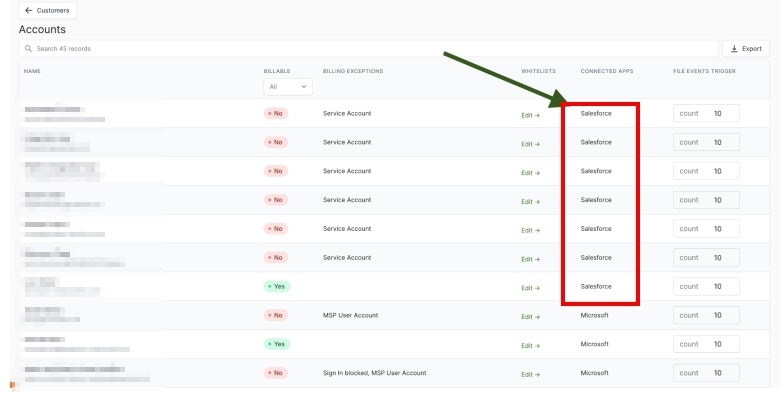Viewport: 784px width, 395px height.
Task: Click the FILE EVENTS TRIGGER column header
Action: click(704, 71)
